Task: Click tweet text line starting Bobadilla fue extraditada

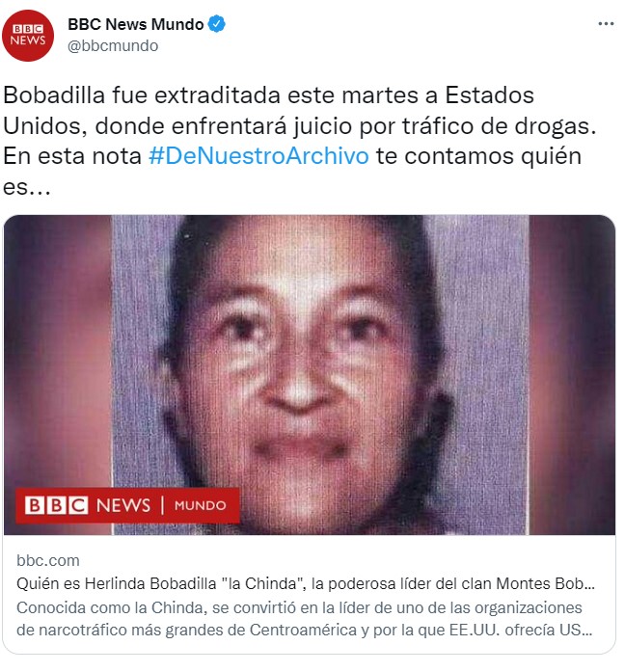Action: click(x=268, y=95)
